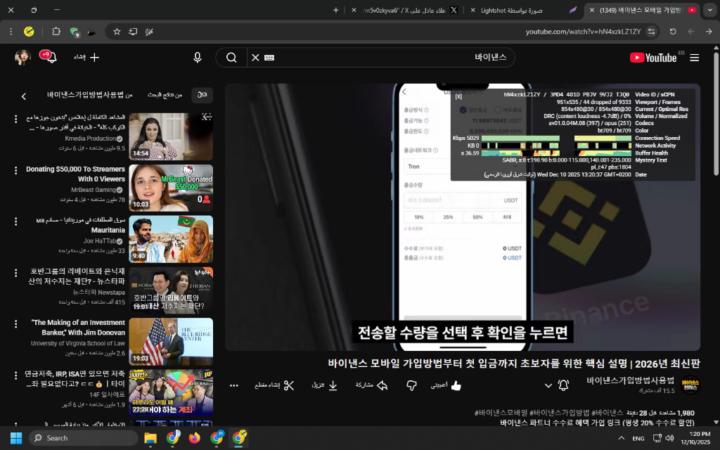
Task: Select the 'من 바이낸스가입방법사용법' filter chip
Action: (90, 95)
